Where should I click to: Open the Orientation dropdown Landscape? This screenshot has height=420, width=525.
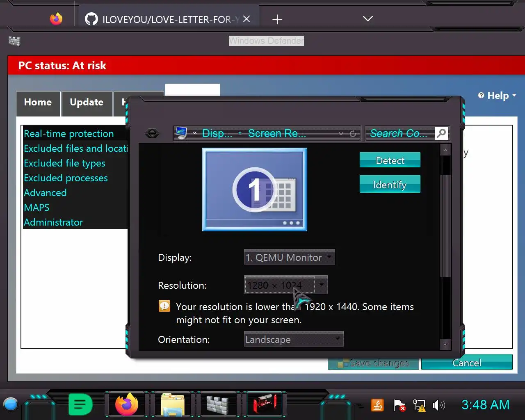(x=294, y=339)
